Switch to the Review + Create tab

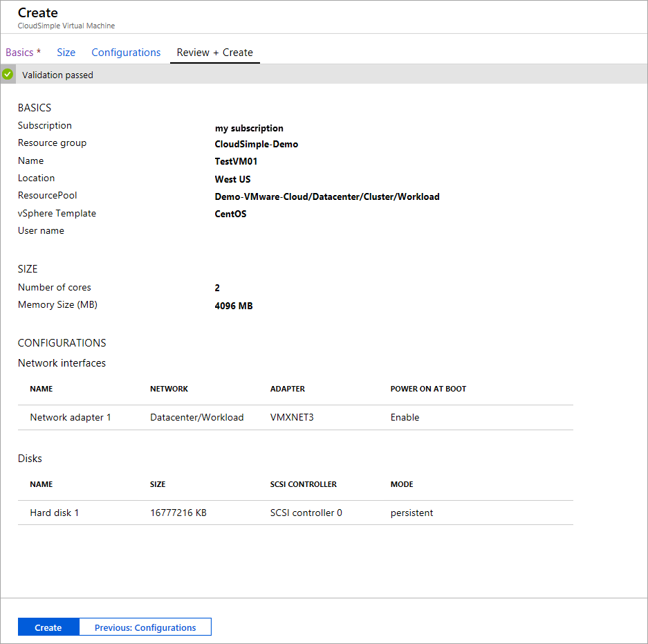pos(214,52)
